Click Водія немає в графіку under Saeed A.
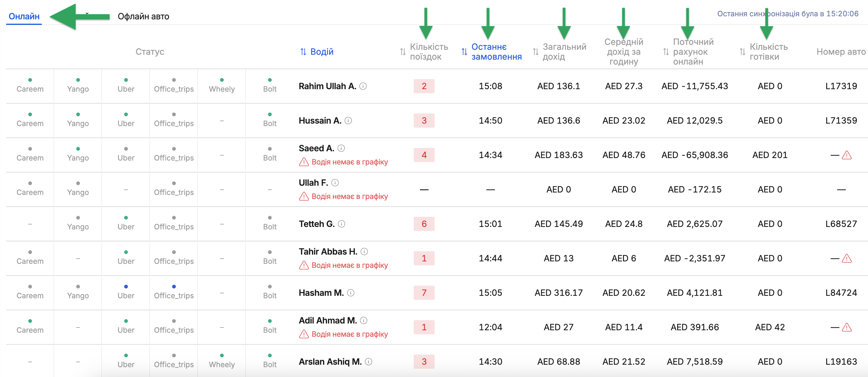Image resolution: width=868 pixels, height=377 pixels. (349, 162)
